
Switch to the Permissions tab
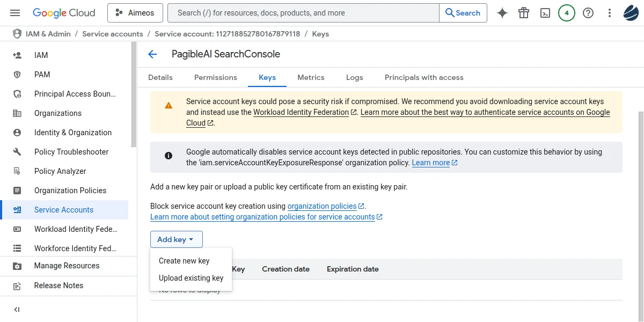tap(215, 77)
